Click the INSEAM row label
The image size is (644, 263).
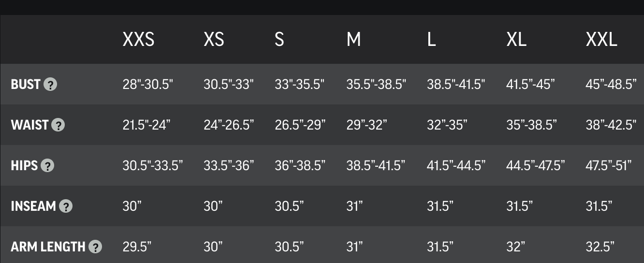(x=33, y=206)
